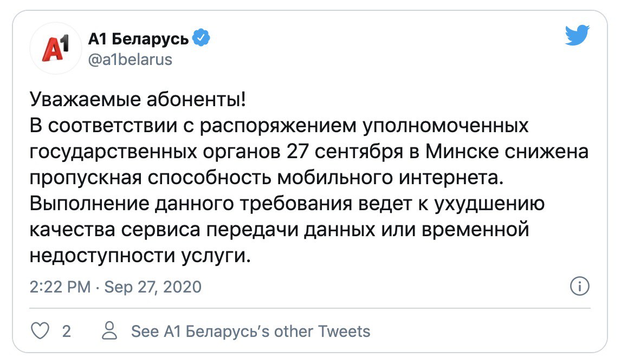
Task: Click the person silhouette icon
Action: point(111,331)
